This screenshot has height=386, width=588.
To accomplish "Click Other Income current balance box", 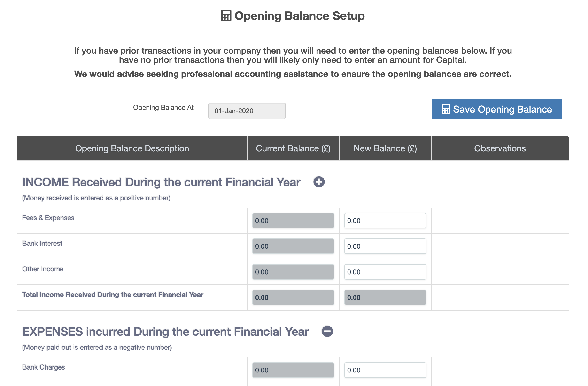I will (293, 272).
